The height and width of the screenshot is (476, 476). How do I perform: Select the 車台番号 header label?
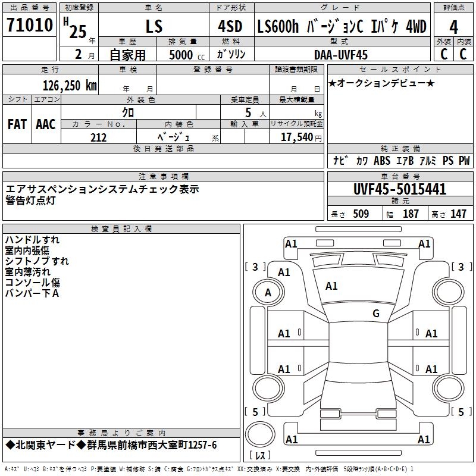(x=400, y=176)
